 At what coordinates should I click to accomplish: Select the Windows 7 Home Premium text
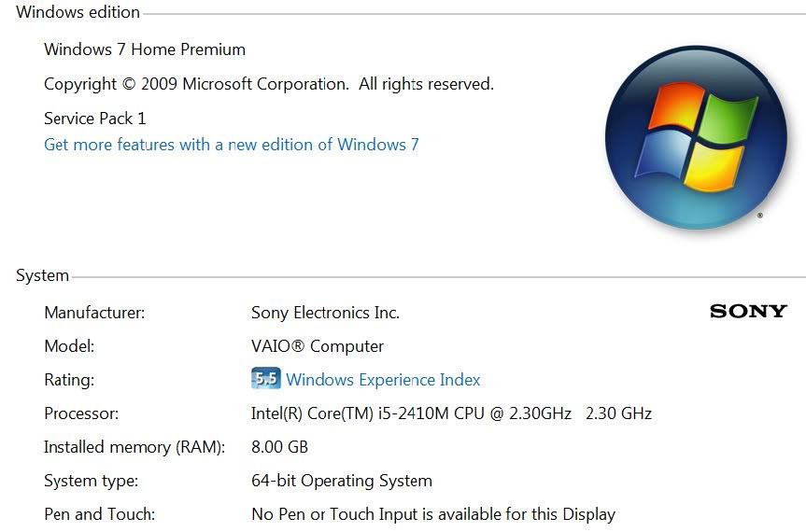coord(145,49)
